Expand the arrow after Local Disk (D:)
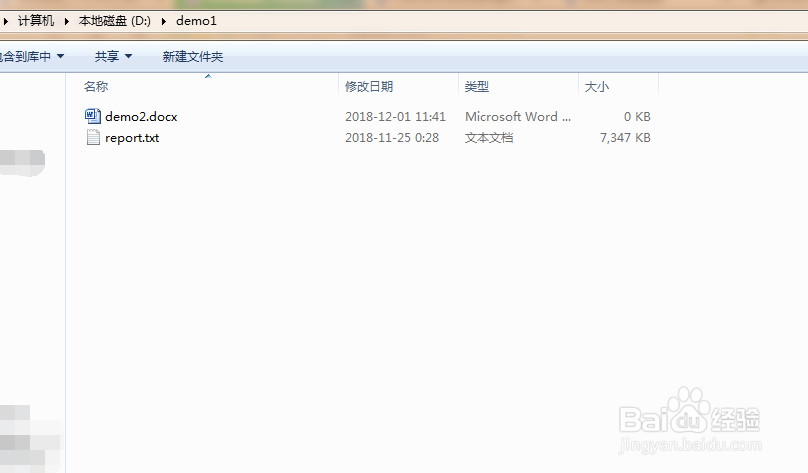 pos(163,21)
